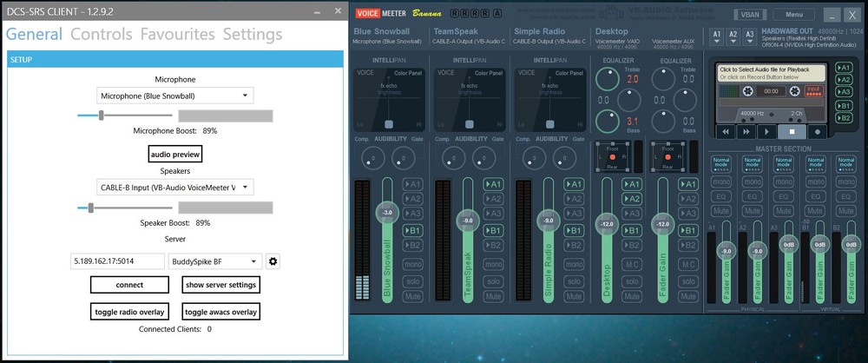This screenshot has height=363, width=868.
Task: Toggle B1 routing on the Simple Radio strip
Action: pos(574,230)
